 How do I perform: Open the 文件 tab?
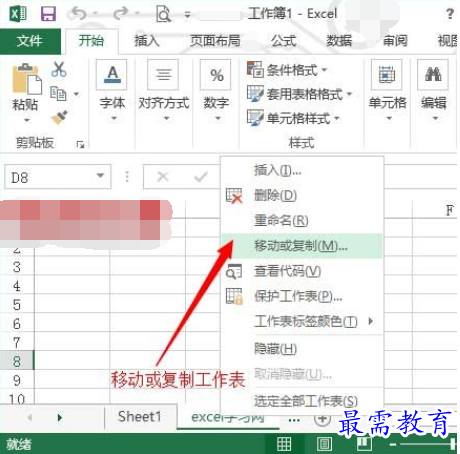(x=30, y=41)
